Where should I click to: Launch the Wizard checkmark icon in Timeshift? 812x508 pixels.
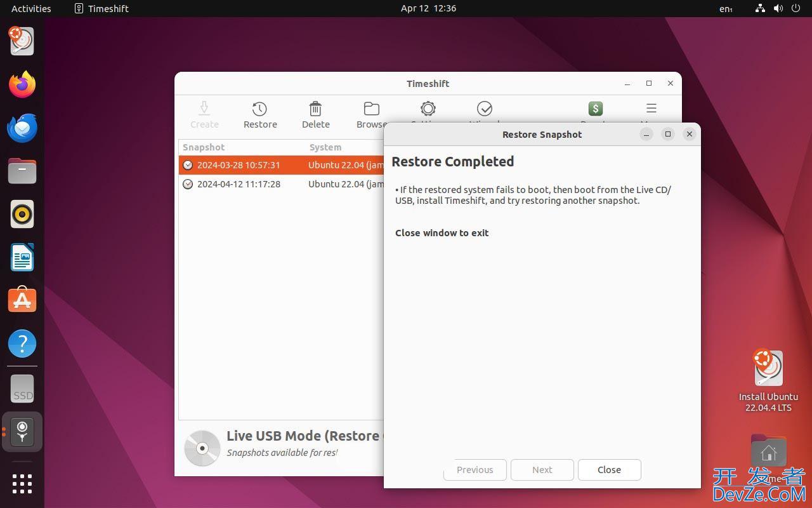pos(485,109)
